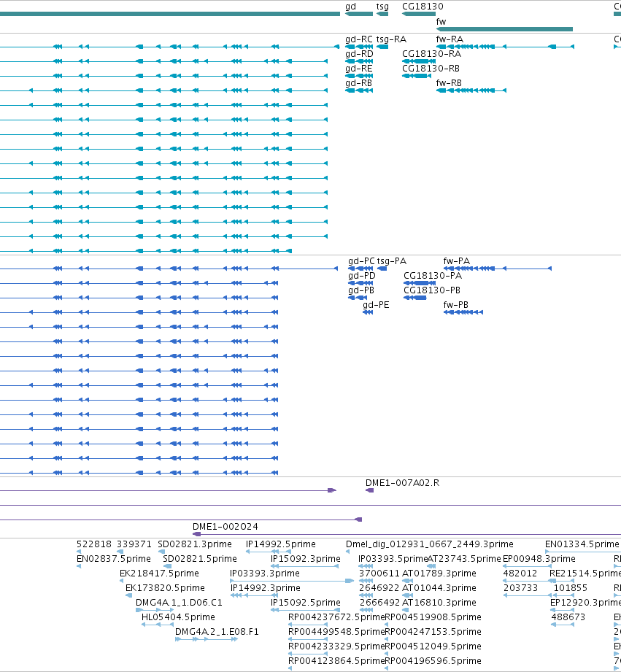Click the tsg-PA protein label
This screenshot has width=621, height=672.
(x=392, y=261)
